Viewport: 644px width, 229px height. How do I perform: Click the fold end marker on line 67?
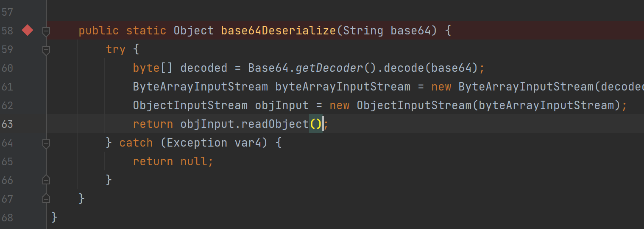pyautogui.click(x=46, y=199)
